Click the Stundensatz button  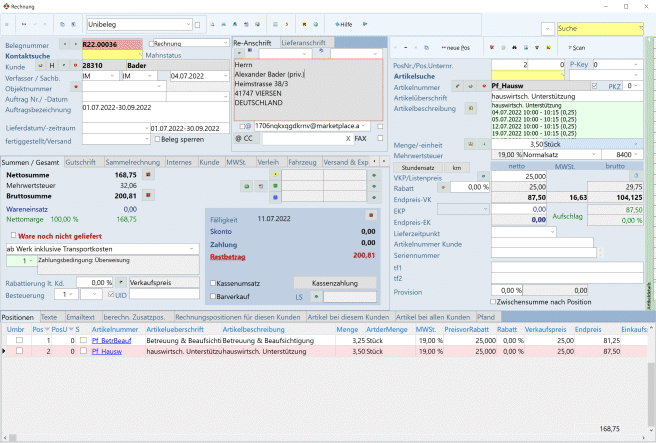pyautogui.click(x=418, y=167)
